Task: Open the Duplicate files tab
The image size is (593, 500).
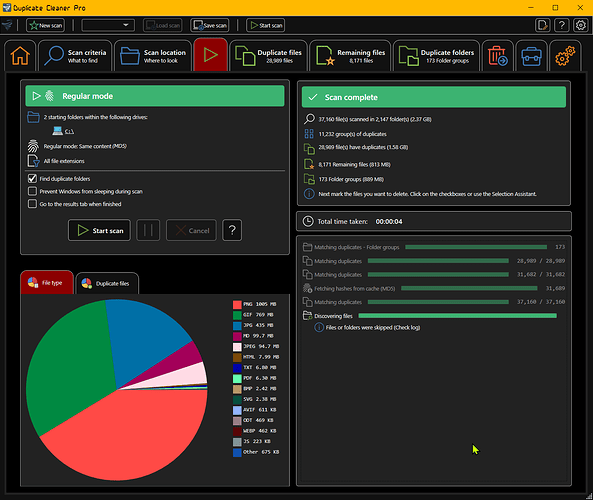Action: (268, 56)
